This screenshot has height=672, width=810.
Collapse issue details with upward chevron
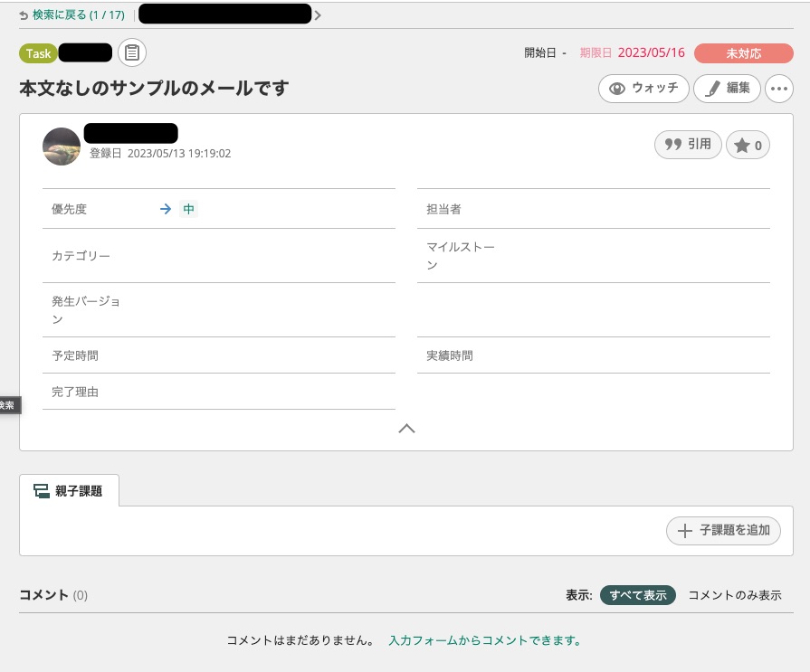point(406,428)
